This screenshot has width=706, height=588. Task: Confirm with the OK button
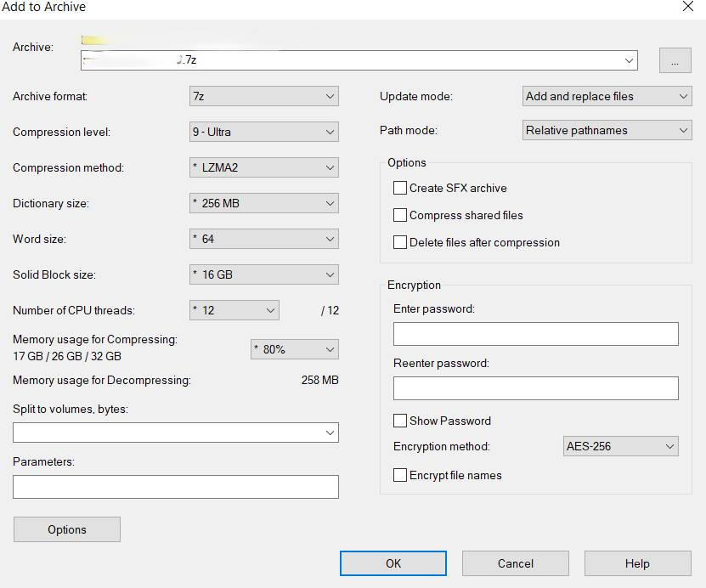[393, 563]
